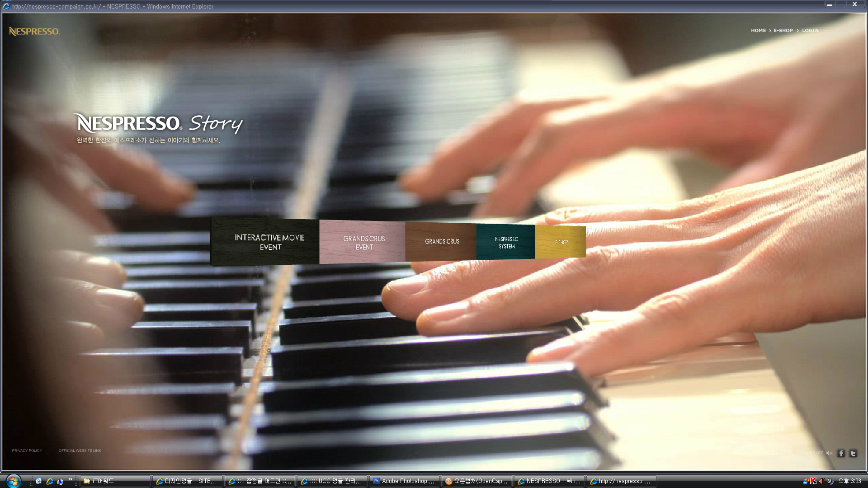The height and width of the screenshot is (488, 868).
Task: Click the taskbar clock 오후 3:03
Action: pyautogui.click(x=849, y=481)
